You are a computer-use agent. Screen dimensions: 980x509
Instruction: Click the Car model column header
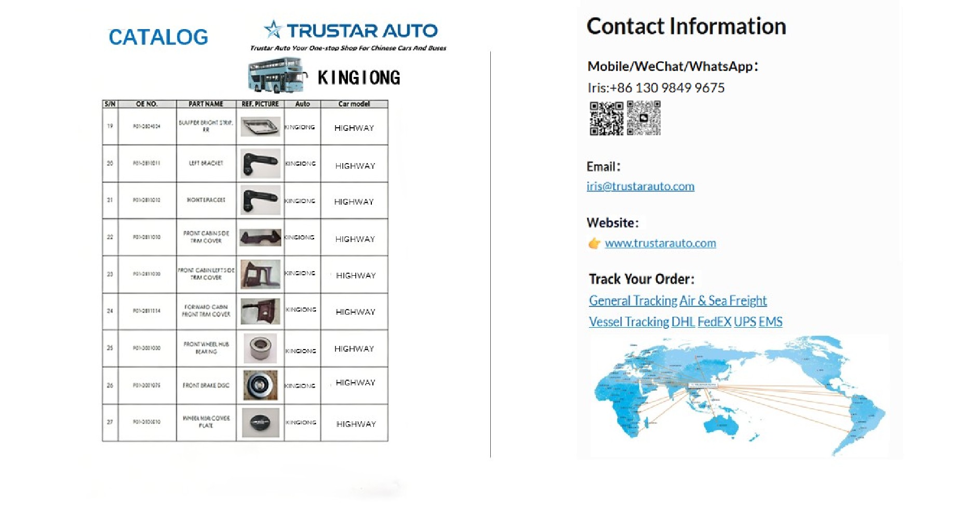354,104
